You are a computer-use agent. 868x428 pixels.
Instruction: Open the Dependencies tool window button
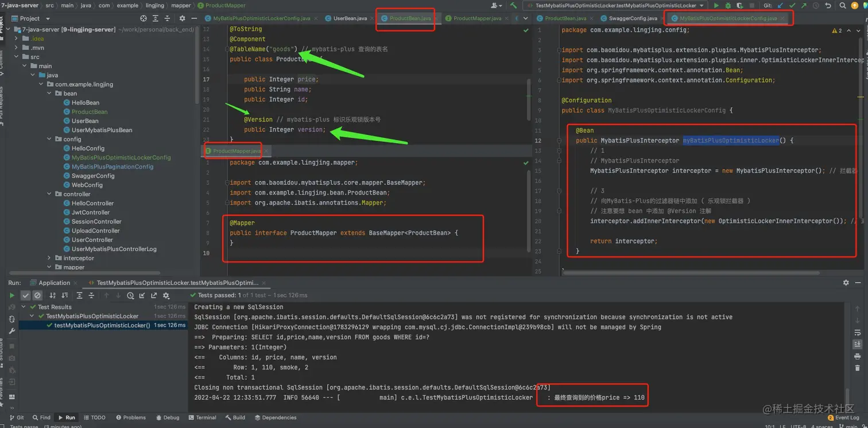pyautogui.click(x=276, y=418)
